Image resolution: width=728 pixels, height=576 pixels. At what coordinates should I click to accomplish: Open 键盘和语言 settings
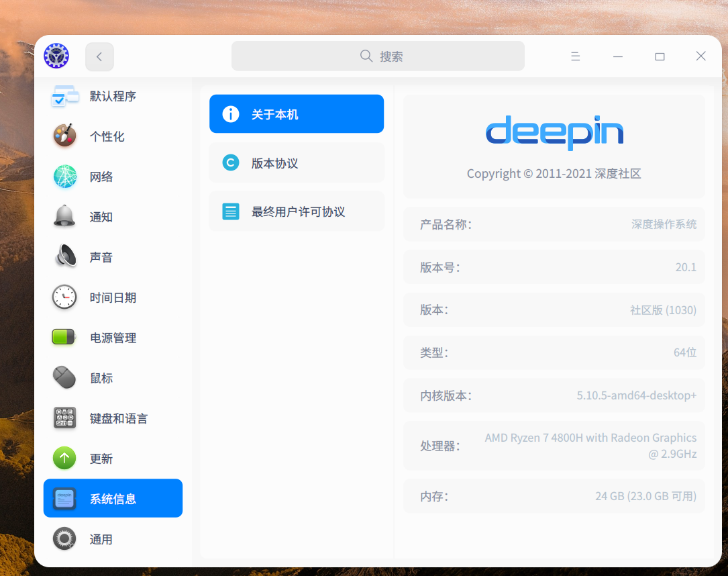(113, 418)
